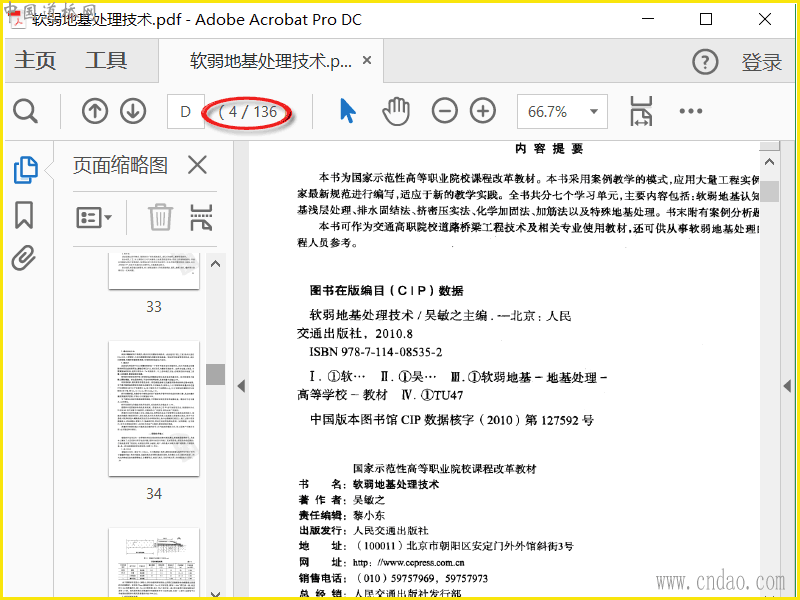Image resolution: width=800 pixels, height=600 pixels.
Task: Open thumbnail options dropdown menu
Action: [94, 217]
